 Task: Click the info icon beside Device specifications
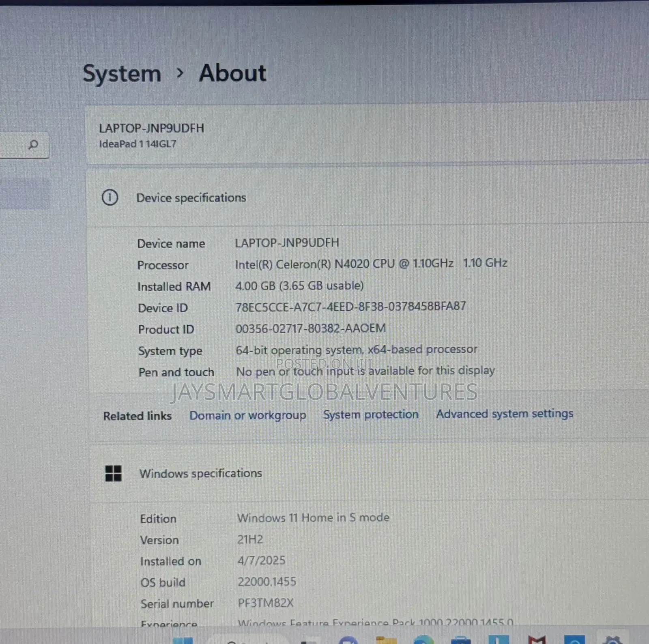110,197
